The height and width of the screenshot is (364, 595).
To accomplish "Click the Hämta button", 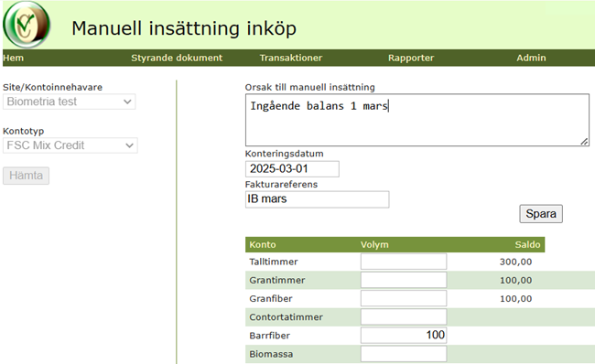I will tap(27, 176).
